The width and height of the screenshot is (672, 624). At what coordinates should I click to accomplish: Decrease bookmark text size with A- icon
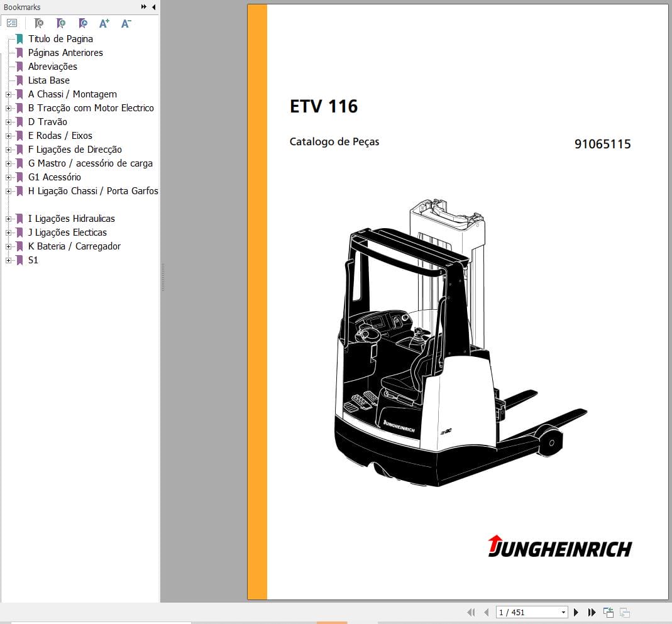click(x=126, y=23)
